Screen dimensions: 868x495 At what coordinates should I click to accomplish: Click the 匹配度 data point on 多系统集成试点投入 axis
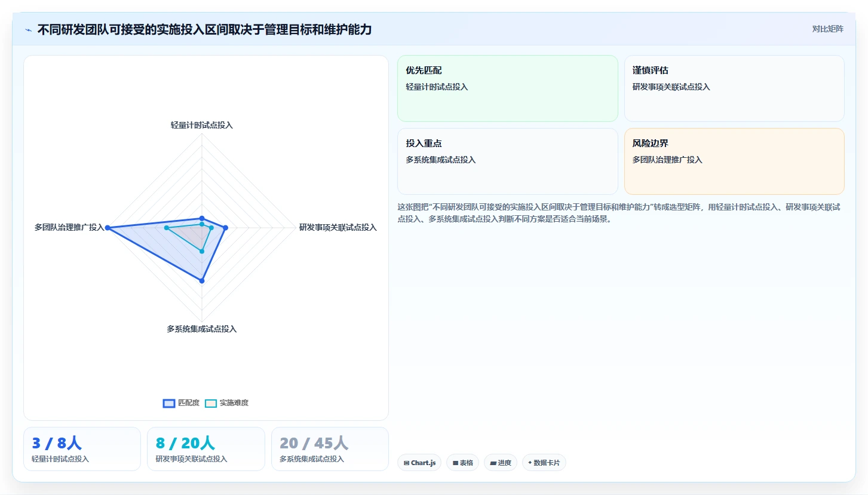coord(202,280)
